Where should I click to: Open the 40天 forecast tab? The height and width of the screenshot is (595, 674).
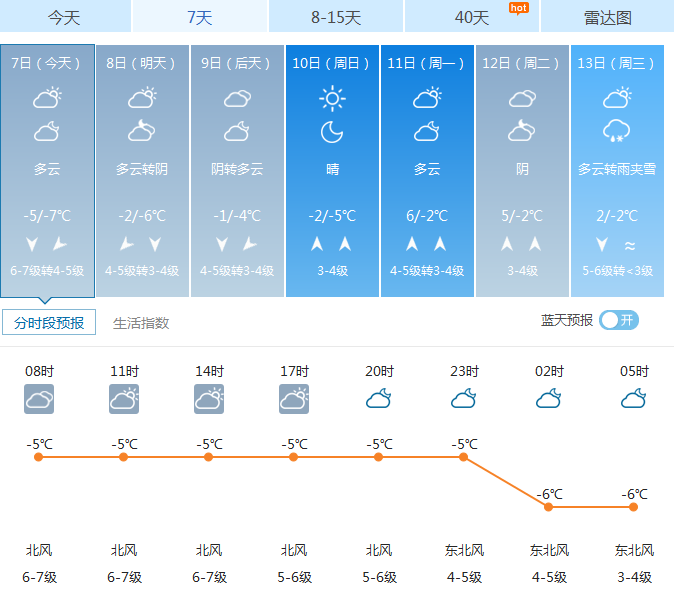pos(472,16)
